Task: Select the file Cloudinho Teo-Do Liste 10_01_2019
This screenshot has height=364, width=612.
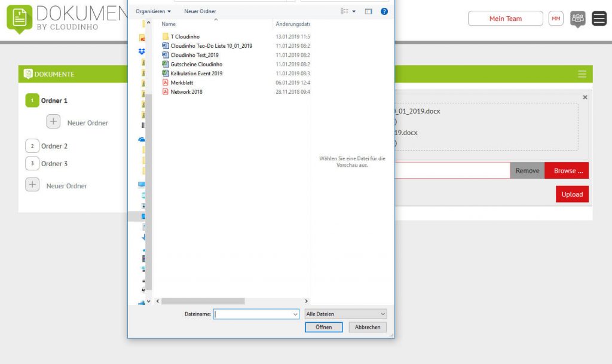Action: pyautogui.click(x=211, y=45)
